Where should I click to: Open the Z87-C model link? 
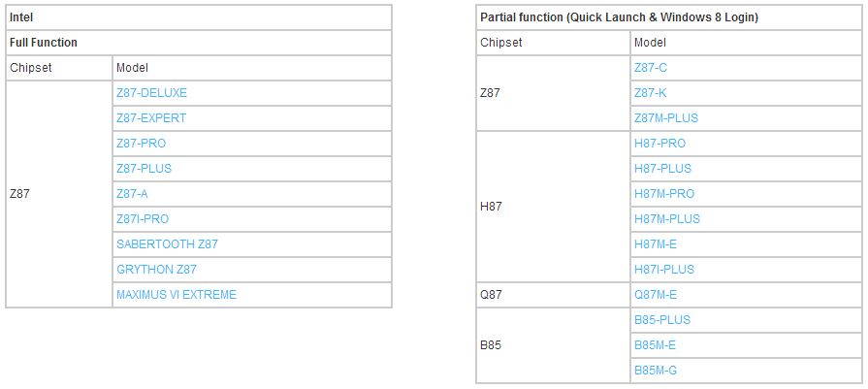[650, 68]
